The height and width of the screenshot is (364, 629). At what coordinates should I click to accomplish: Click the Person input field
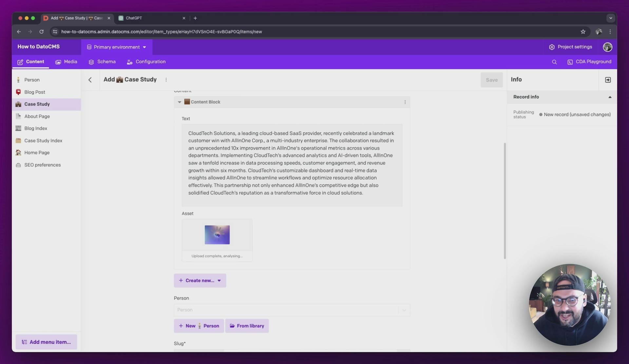[x=291, y=310]
